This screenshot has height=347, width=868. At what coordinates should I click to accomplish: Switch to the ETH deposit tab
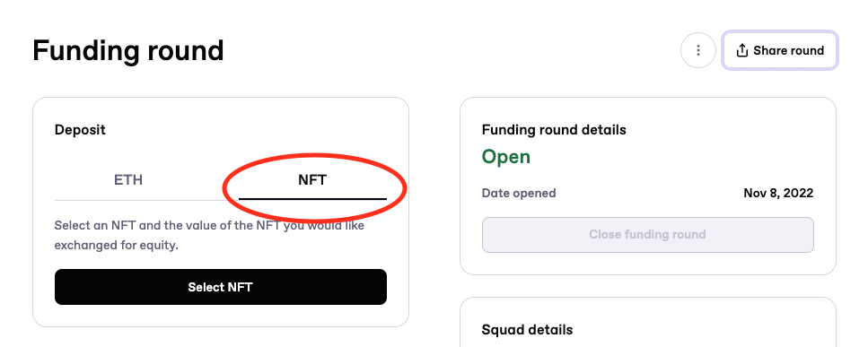tap(128, 180)
